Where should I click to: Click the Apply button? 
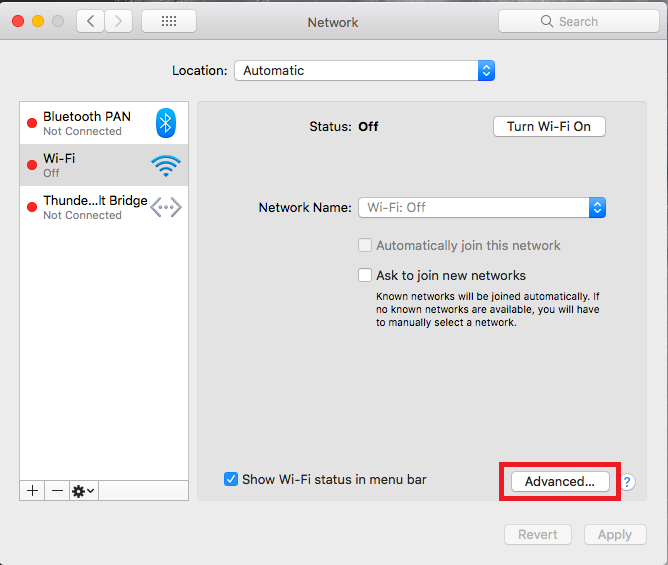coord(615,534)
